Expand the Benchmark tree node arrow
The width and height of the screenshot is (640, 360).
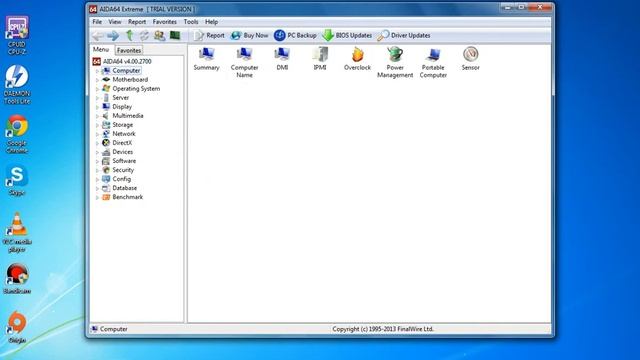point(98,197)
